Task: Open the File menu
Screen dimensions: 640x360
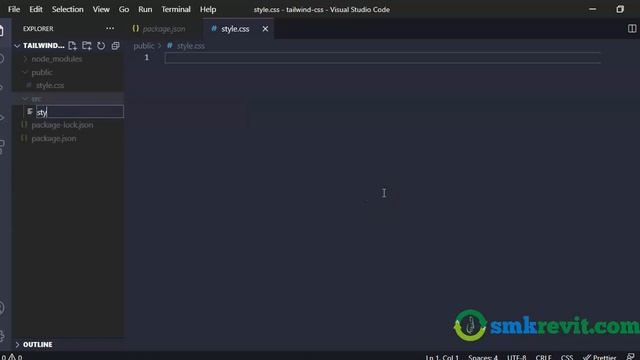Action: [14, 9]
